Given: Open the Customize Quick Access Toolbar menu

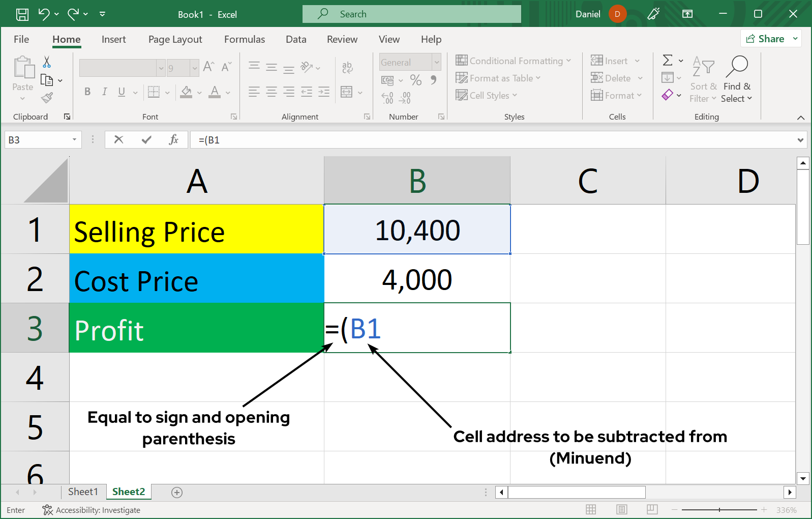Looking at the screenshot, I should coord(102,14).
